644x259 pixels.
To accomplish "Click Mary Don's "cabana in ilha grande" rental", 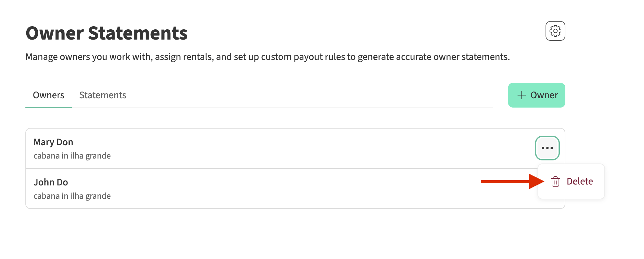I will coord(72,156).
